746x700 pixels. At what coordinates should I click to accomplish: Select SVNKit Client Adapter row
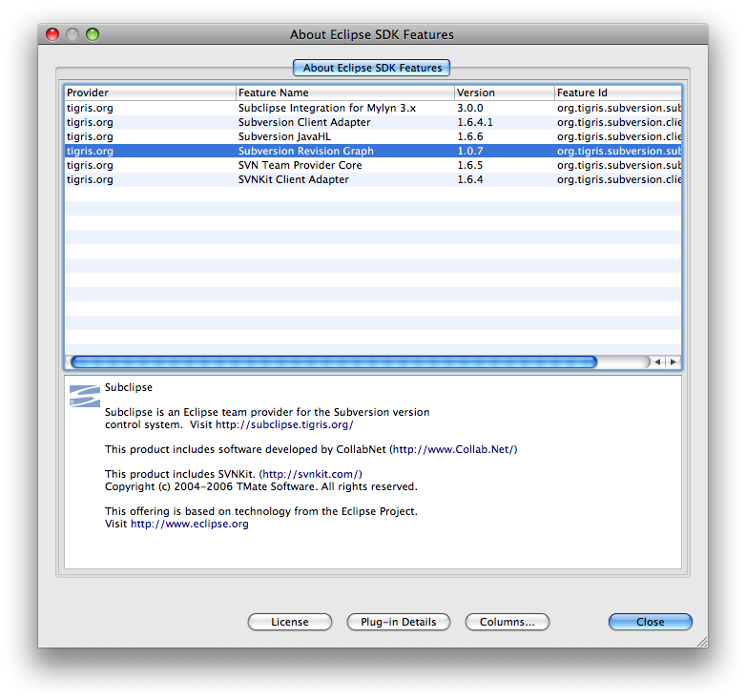point(373,179)
